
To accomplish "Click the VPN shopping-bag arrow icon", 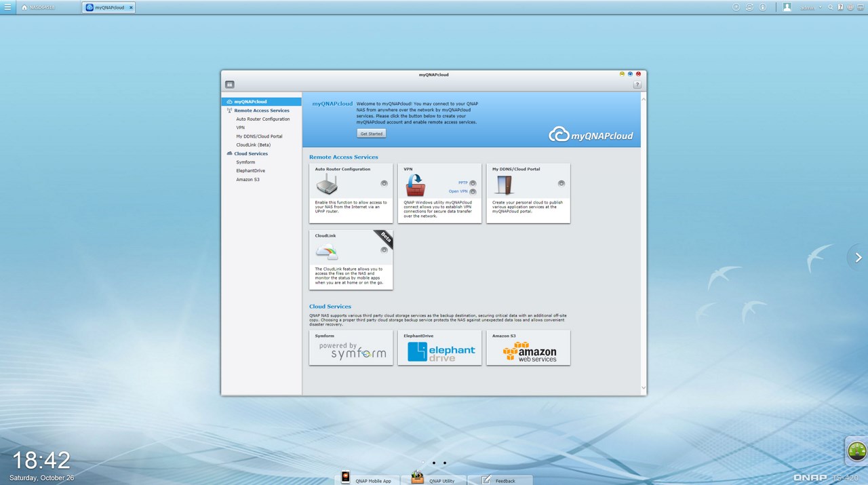I will pos(416,185).
